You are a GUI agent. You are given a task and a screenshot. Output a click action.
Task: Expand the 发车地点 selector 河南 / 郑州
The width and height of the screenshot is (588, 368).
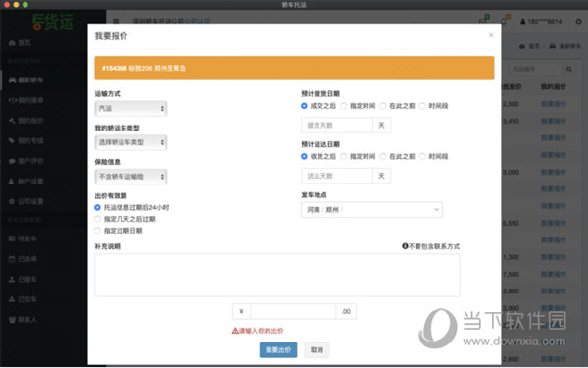(x=371, y=210)
